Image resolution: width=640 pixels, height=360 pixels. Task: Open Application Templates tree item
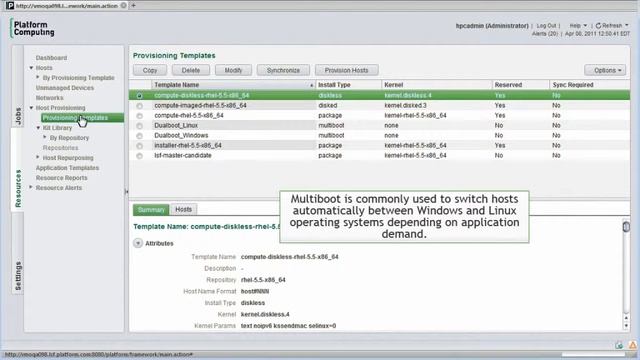pos(67,168)
